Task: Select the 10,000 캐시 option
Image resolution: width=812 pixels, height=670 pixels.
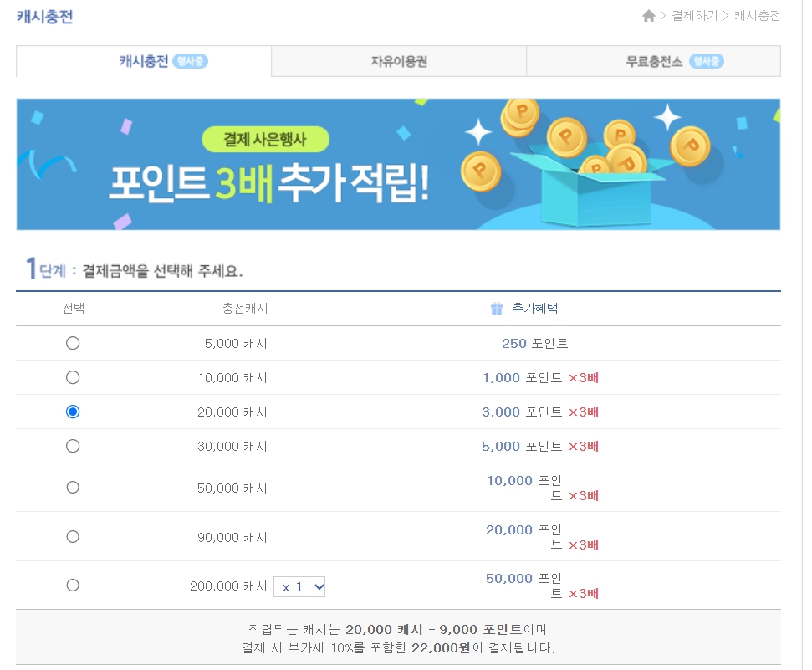Action: point(73,377)
